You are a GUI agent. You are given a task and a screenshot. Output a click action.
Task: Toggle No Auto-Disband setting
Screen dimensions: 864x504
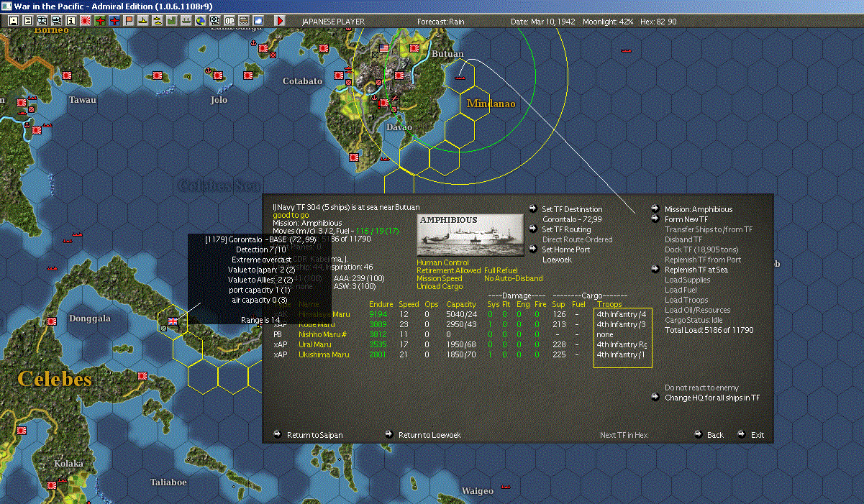point(514,279)
